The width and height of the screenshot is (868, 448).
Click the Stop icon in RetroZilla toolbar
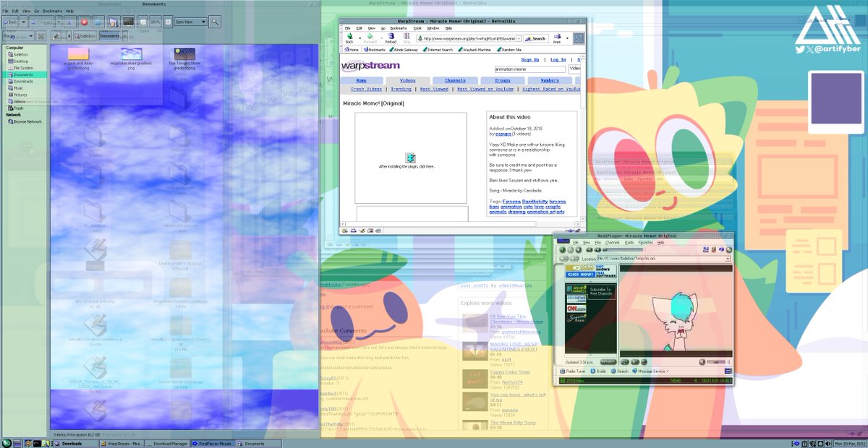pyautogui.click(x=407, y=38)
